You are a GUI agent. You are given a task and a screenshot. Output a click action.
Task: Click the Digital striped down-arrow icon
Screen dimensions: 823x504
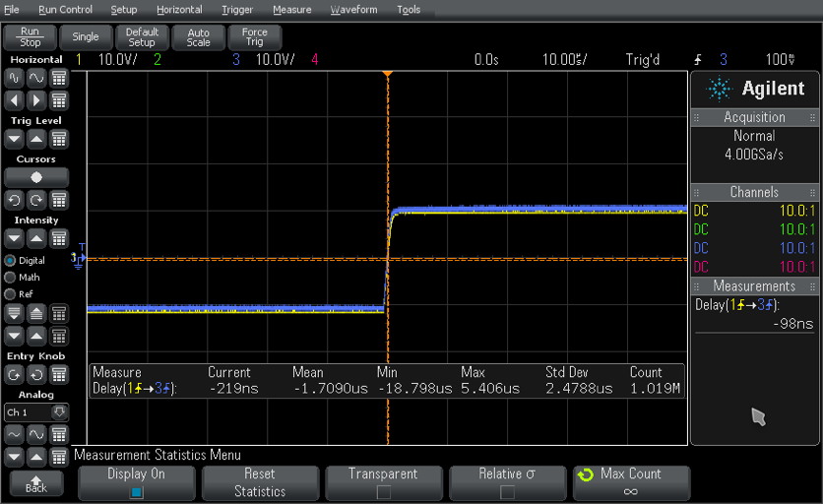tap(14, 314)
